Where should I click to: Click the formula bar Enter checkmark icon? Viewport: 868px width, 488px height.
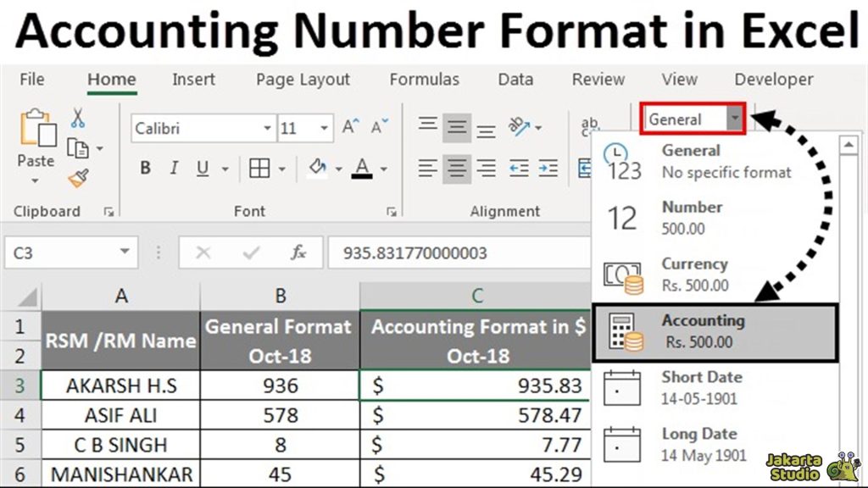click(x=251, y=252)
